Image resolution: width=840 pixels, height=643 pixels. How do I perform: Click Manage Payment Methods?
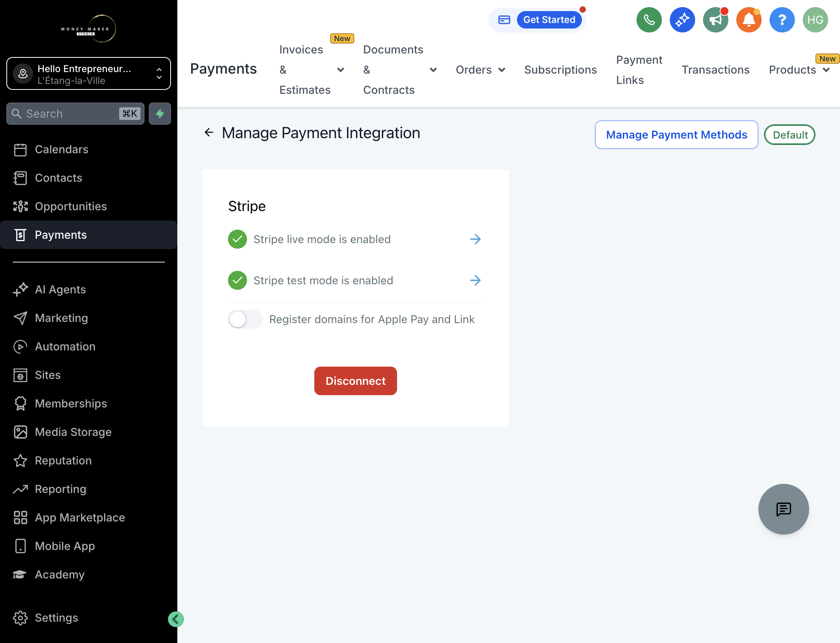coord(677,135)
